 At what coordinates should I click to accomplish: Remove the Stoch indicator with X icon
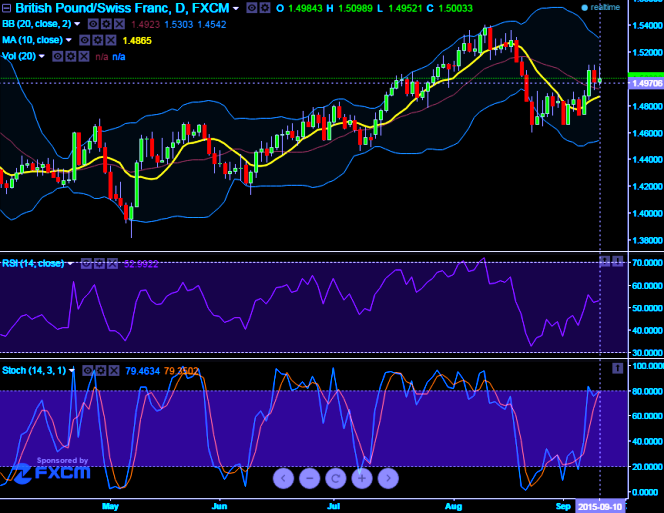click(x=114, y=371)
